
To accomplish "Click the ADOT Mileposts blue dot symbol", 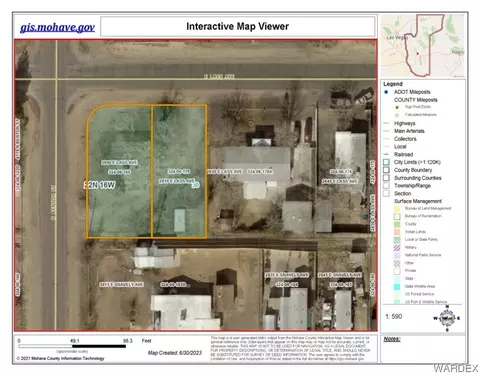I will (x=386, y=92).
